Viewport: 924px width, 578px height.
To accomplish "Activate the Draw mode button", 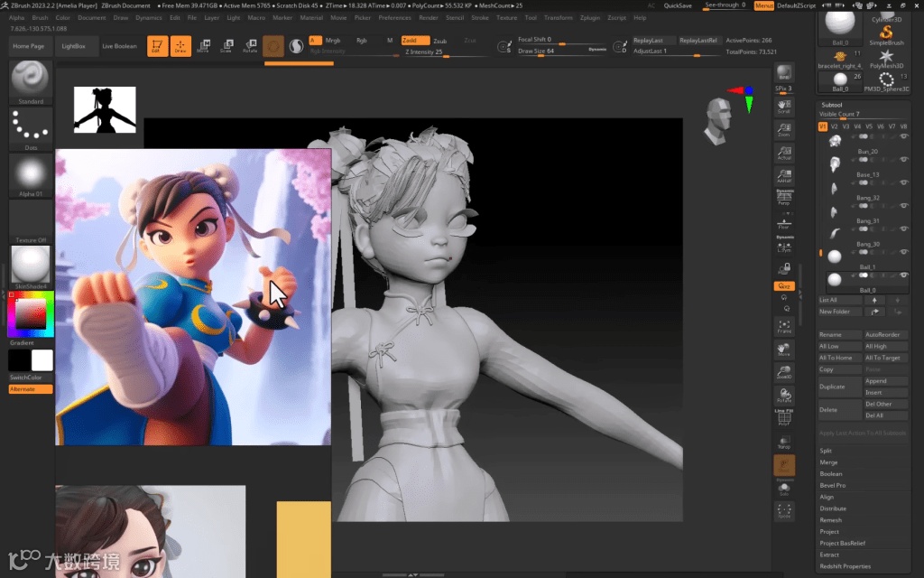I will pos(180,46).
